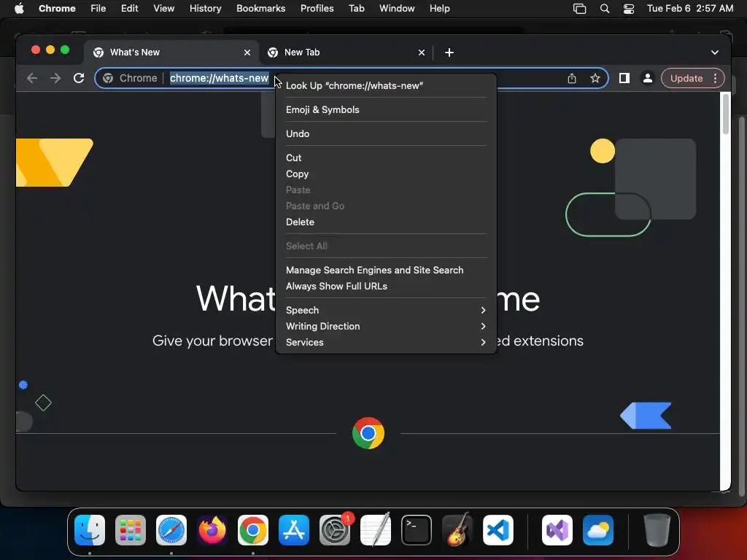
Task: Open the Window menu
Action: tap(397, 9)
